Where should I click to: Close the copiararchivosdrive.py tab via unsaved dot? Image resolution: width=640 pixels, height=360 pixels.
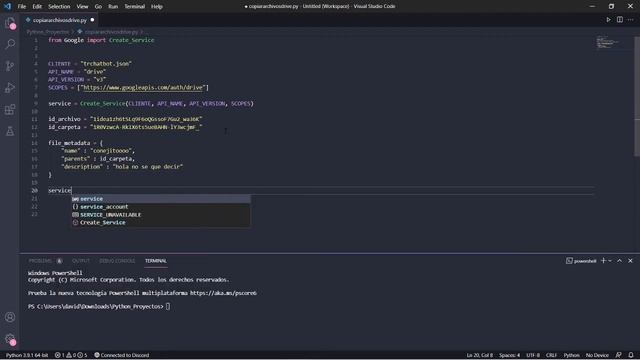92,20
